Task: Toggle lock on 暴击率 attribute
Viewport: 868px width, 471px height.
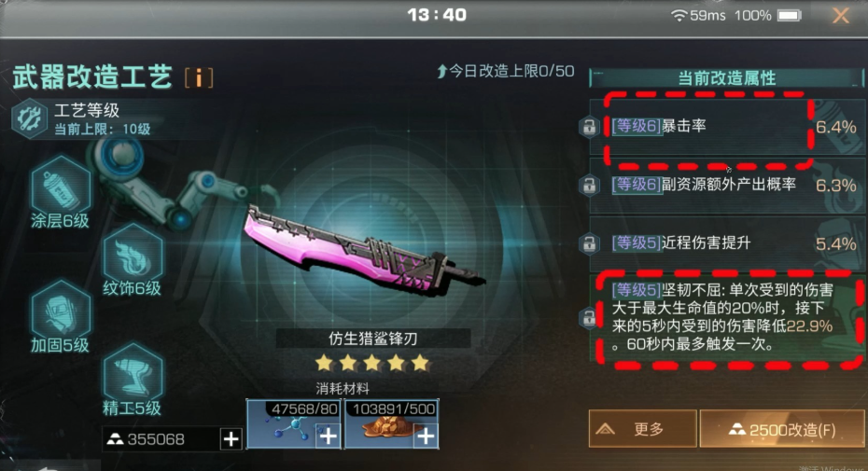Action: (589, 127)
